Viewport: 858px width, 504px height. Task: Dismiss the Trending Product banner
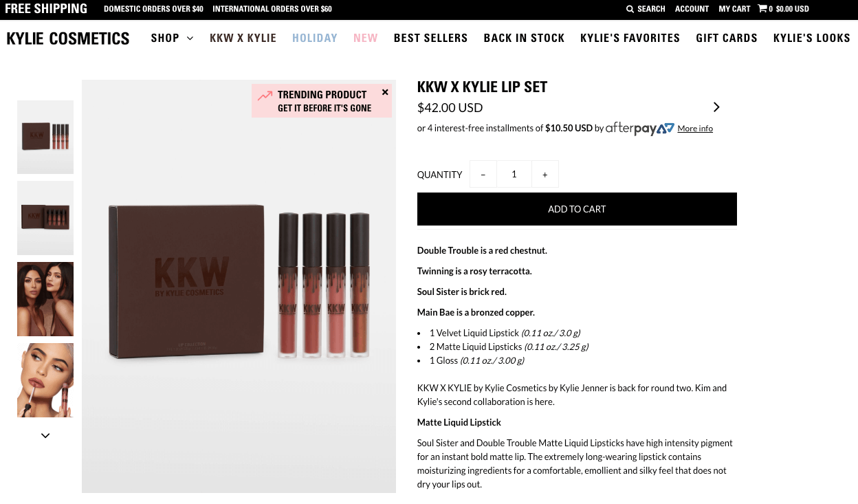385,92
